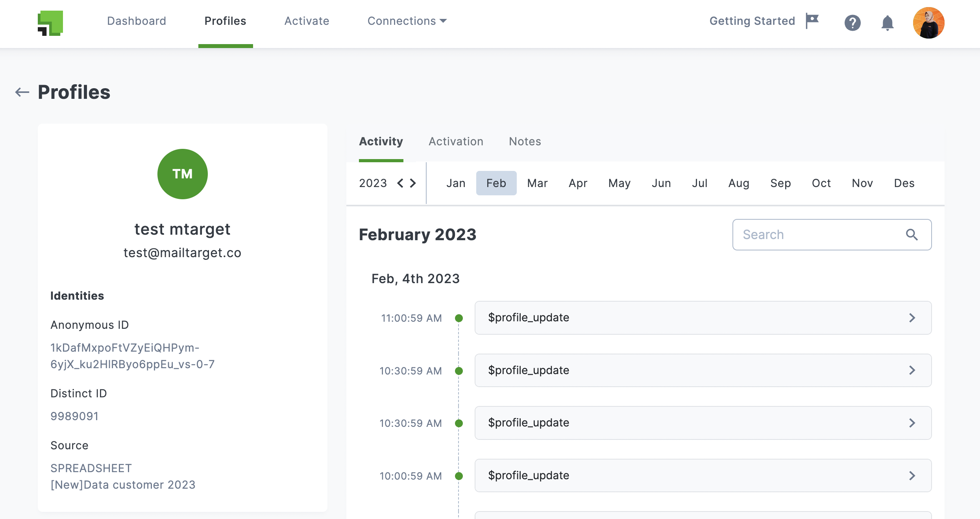Select the Mar month filter
Viewport: 980px width, 519px height.
(x=537, y=183)
